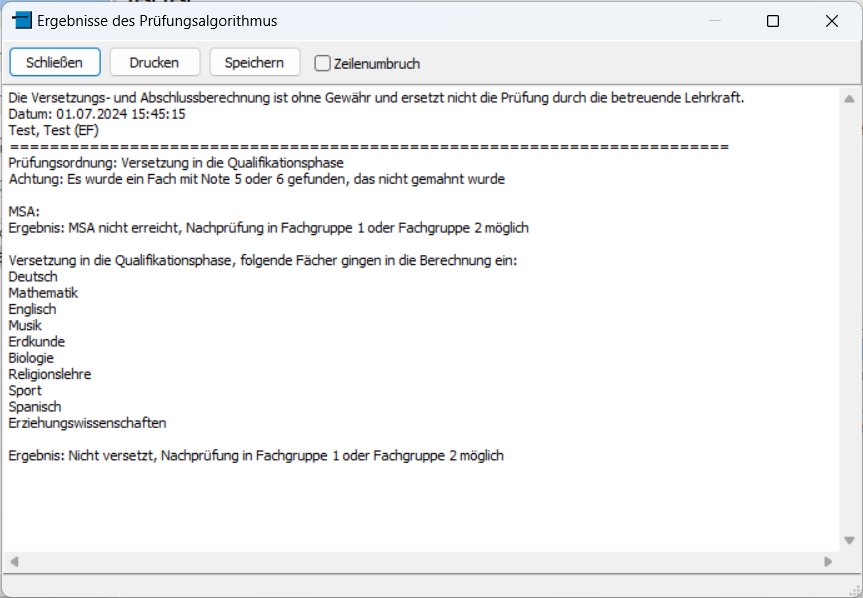Click the 'Test, Test (EF)' line
Screen dimensions: 863x598
pyautogui.click(x=53, y=130)
